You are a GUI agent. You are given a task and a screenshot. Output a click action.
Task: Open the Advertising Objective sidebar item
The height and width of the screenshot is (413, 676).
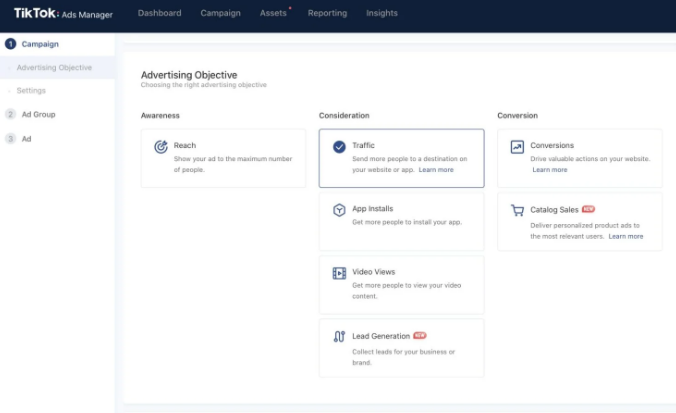[54, 68]
